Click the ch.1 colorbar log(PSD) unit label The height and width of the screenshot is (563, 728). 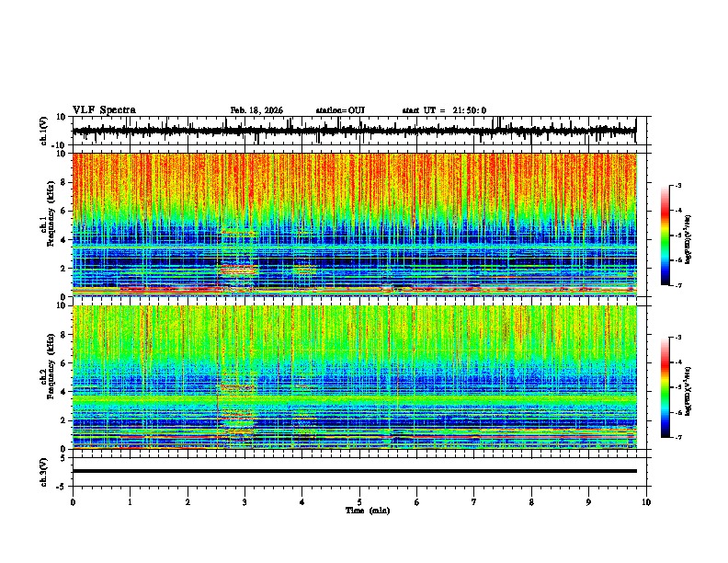(688, 240)
